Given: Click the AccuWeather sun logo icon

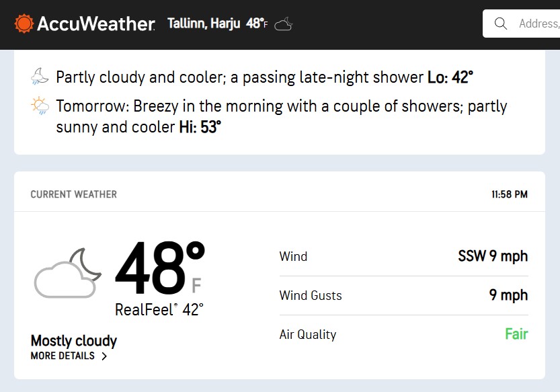Looking at the screenshot, I should tap(24, 24).
